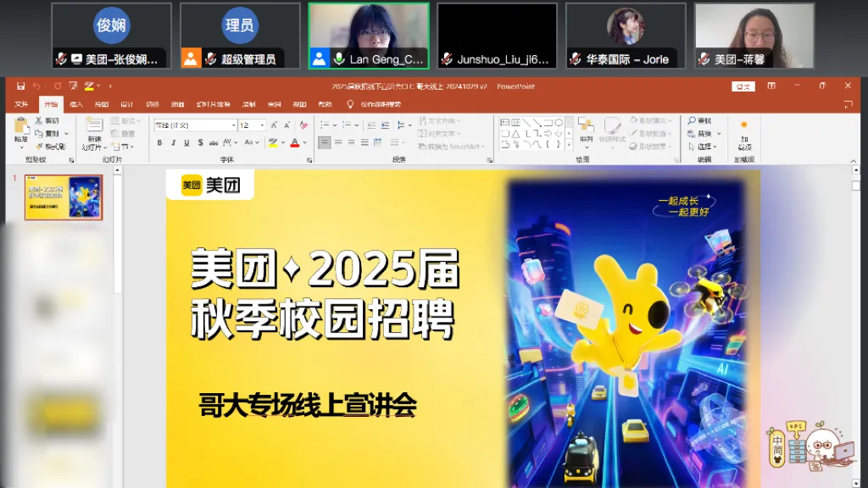The width and height of the screenshot is (868, 488).
Task: Open the font size dropdown showing 12
Action: (x=263, y=125)
